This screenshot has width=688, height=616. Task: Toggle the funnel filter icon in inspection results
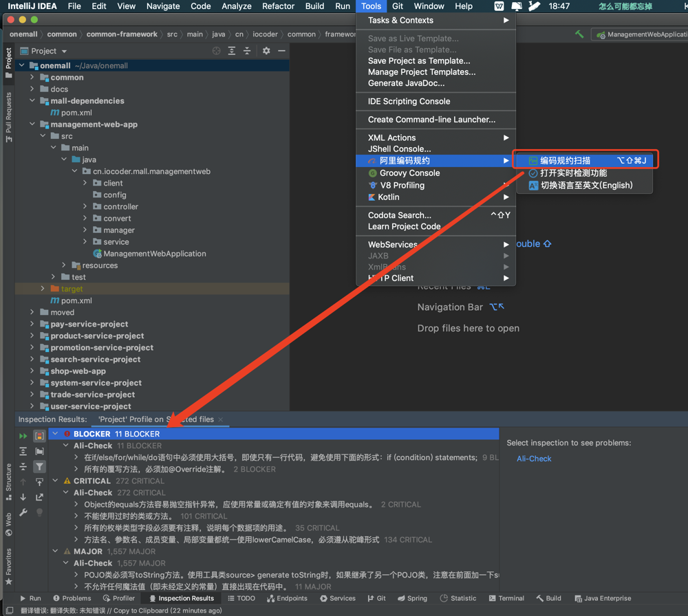click(x=39, y=467)
